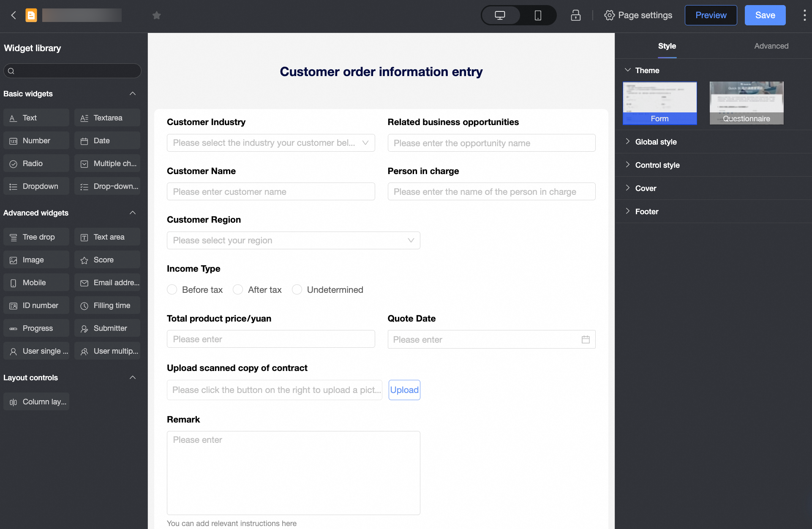Switch to mobile device view

pyautogui.click(x=537, y=15)
